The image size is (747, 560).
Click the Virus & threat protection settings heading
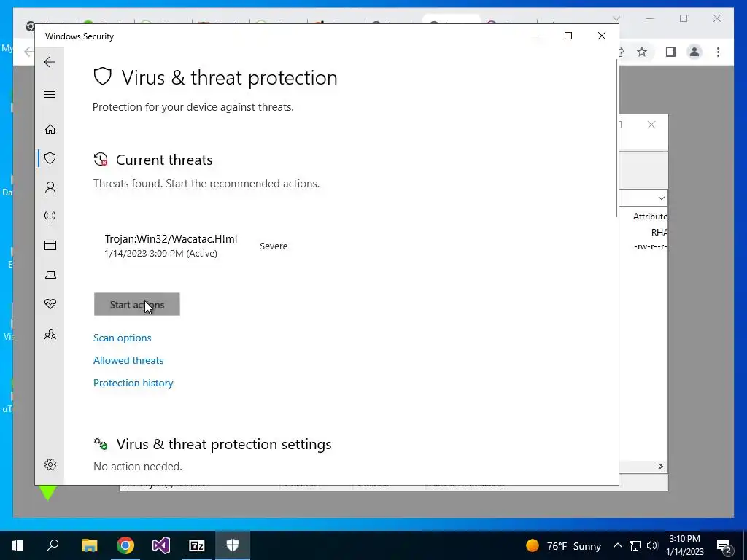click(x=224, y=444)
